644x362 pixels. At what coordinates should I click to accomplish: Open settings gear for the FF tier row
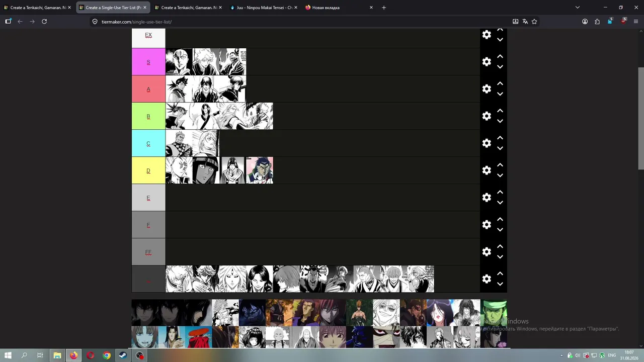tap(487, 252)
